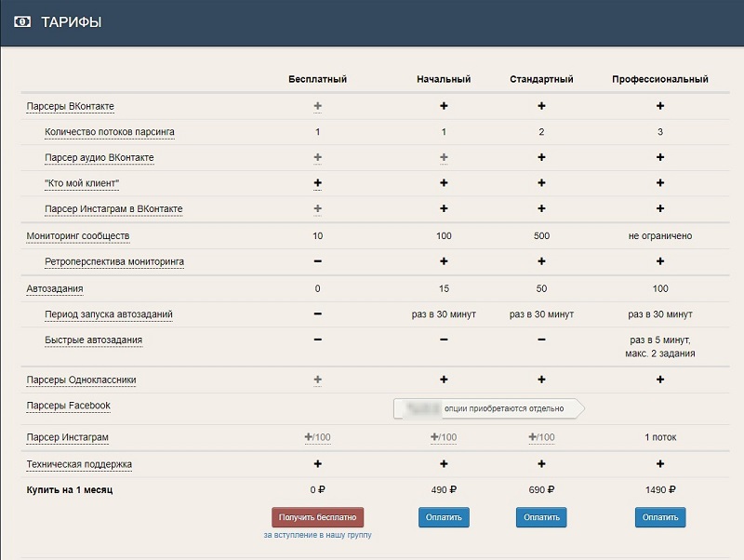Image resolution: width=744 pixels, height=560 pixels.
Task: Click the Парсеры ВКонтакте row label
Action: click(x=71, y=106)
